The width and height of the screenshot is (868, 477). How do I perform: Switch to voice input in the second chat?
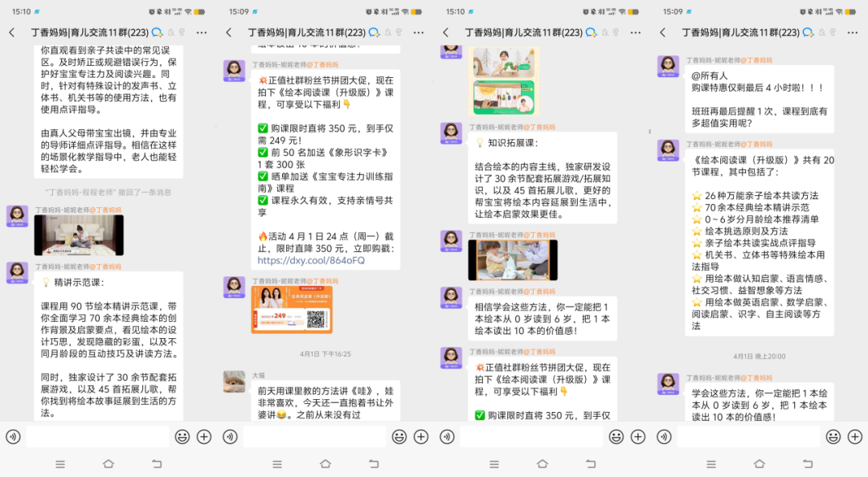pos(230,437)
